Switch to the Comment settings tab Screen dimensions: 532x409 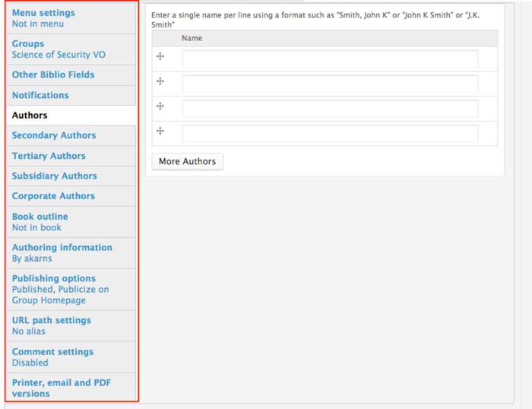(52, 352)
